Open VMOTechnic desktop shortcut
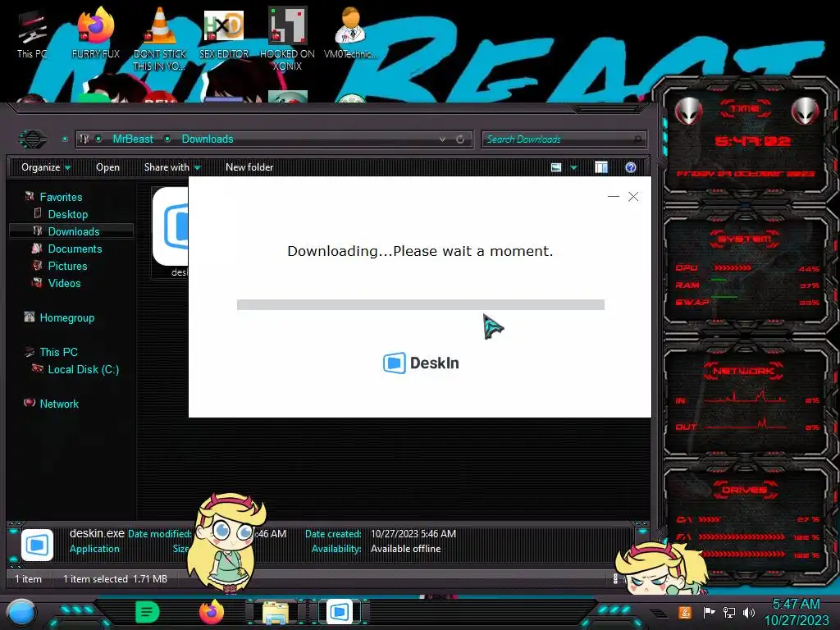Viewport: 840px width, 630px height. (350, 33)
